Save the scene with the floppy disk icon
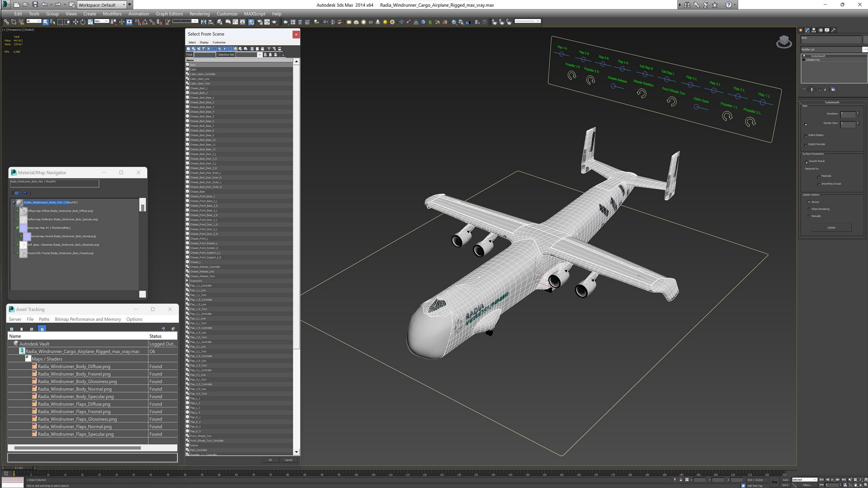 [35, 5]
